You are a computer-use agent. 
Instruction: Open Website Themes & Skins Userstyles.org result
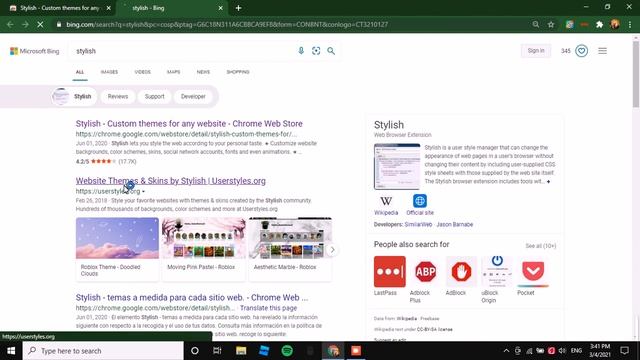pyautogui.click(x=171, y=181)
